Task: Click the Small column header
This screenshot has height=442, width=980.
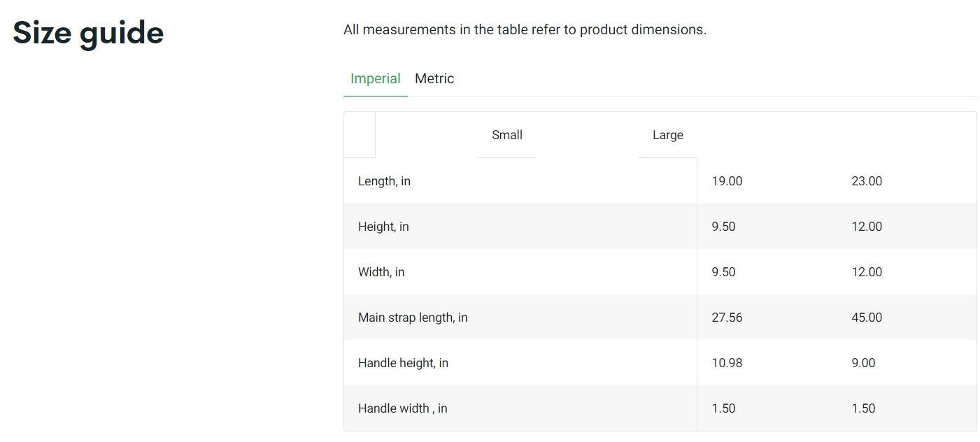Action: tap(507, 135)
